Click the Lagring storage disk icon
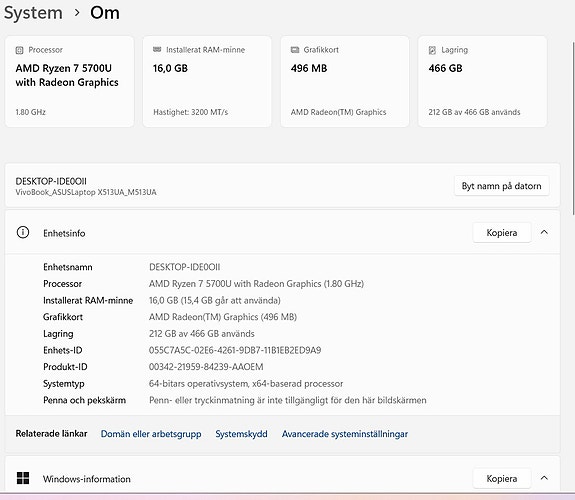Viewport: 575px width, 500px height. pyautogui.click(x=432, y=50)
